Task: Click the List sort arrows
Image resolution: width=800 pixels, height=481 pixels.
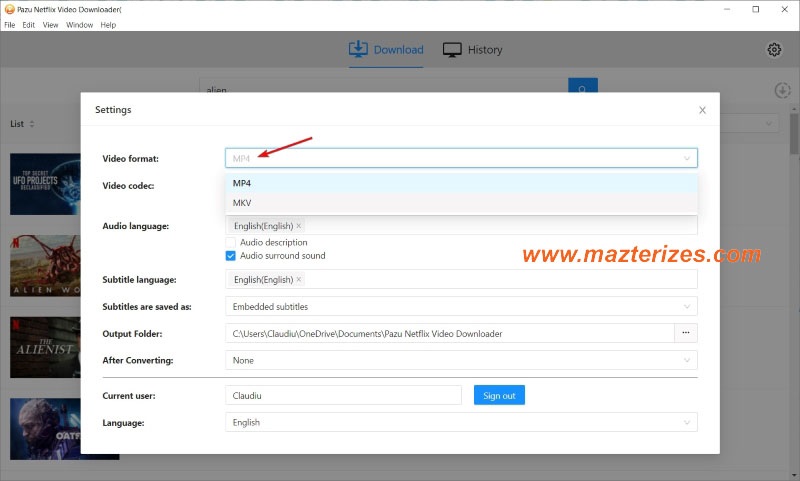Action: 32,124
